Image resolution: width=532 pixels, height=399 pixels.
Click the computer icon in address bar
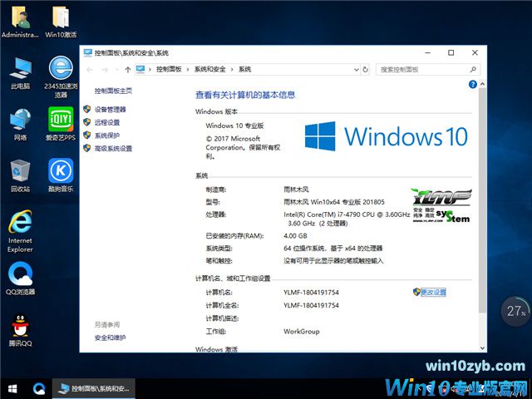pos(140,69)
